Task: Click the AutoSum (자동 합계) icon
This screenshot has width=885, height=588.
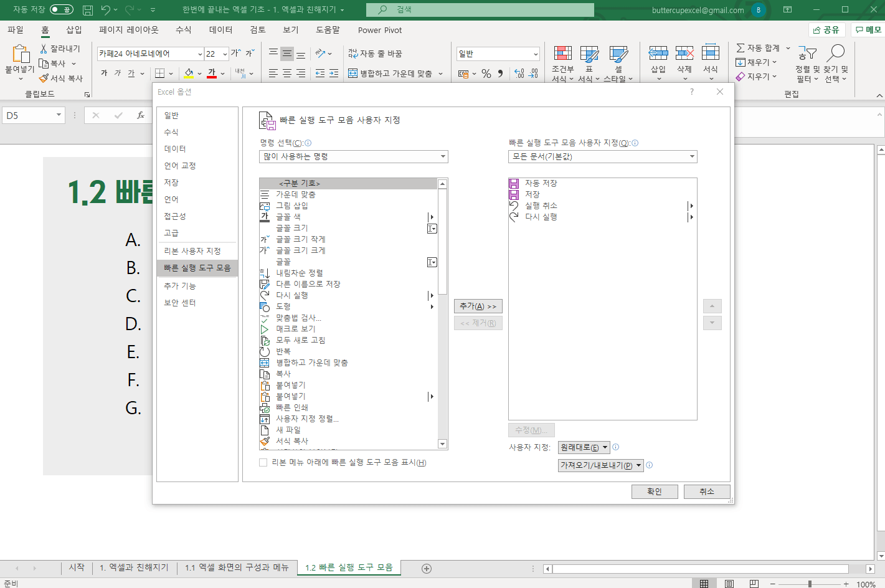Action: pyautogui.click(x=741, y=48)
